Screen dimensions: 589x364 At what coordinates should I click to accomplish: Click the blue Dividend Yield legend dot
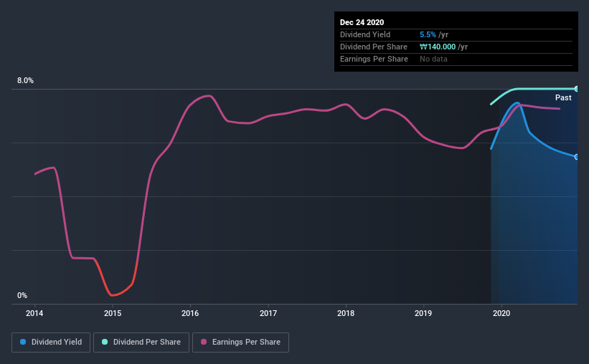pyautogui.click(x=23, y=342)
